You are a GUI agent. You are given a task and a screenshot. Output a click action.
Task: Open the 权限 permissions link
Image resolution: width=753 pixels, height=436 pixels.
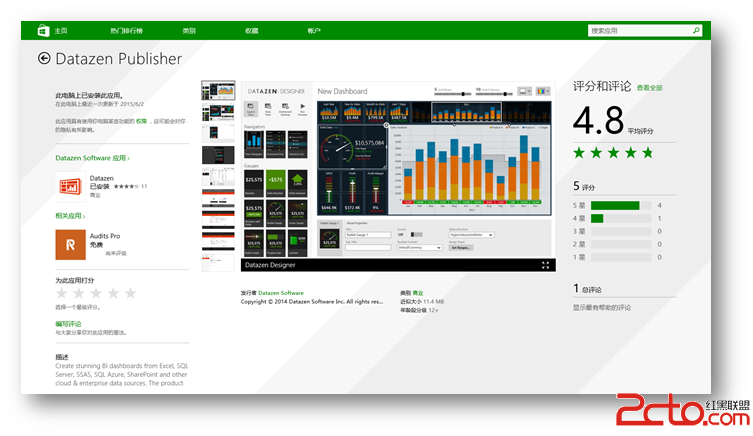(141, 121)
